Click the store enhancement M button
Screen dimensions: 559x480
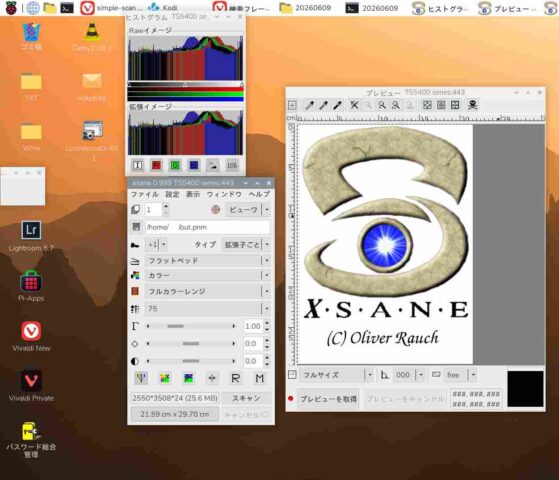tap(260, 378)
